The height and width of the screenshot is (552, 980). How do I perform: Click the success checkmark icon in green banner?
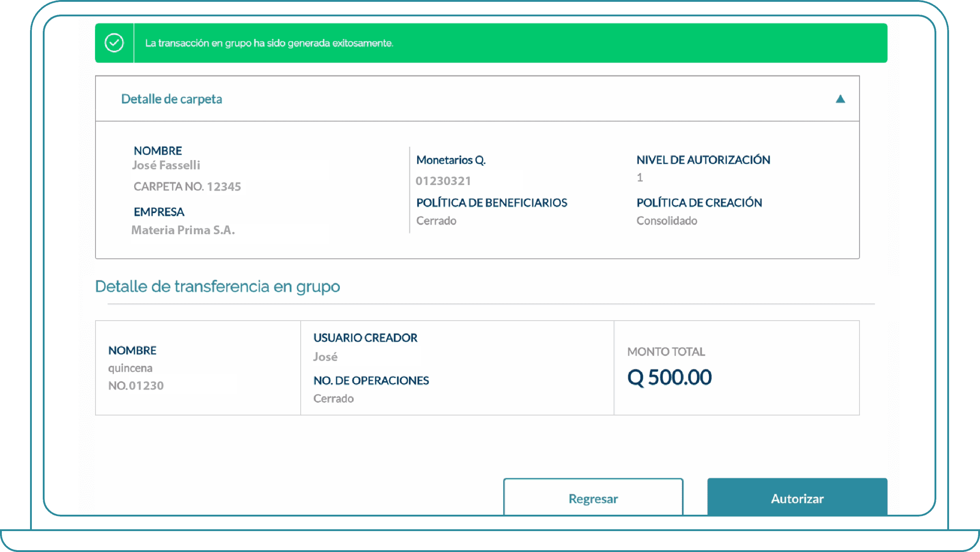point(114,43)
